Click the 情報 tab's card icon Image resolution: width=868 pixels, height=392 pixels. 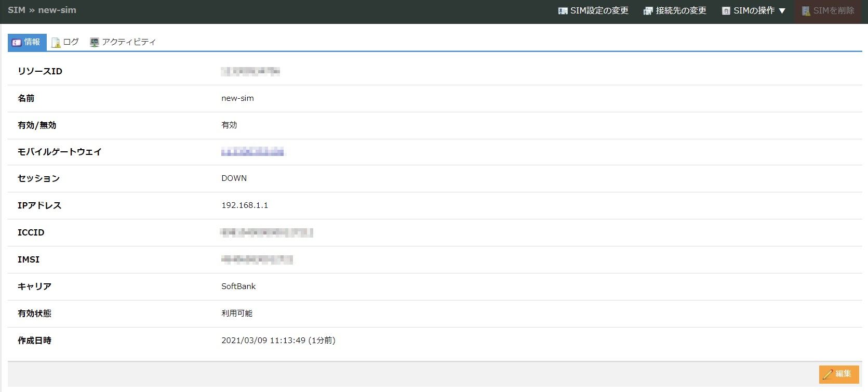click(17, 42)
